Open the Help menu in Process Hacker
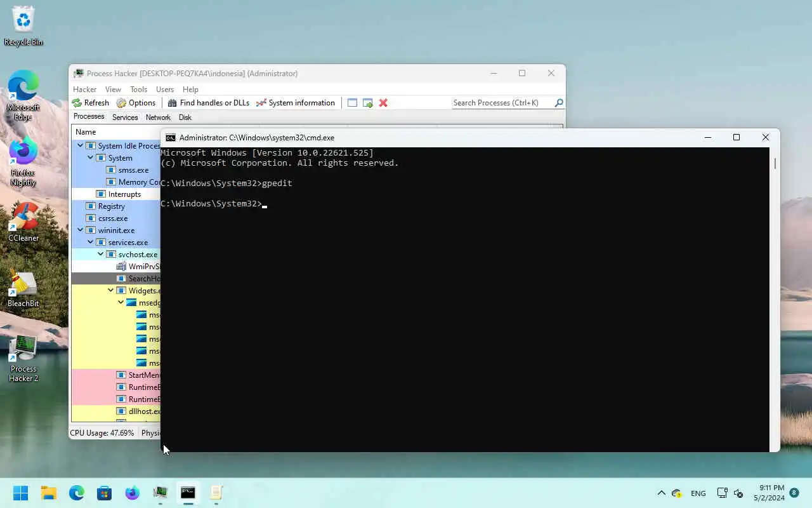 (x=190, y=90)
